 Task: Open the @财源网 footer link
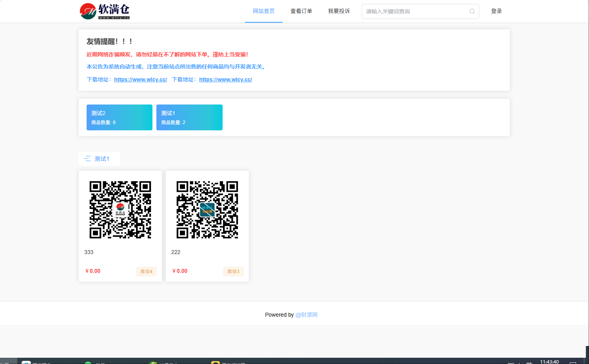coord(306,315)
